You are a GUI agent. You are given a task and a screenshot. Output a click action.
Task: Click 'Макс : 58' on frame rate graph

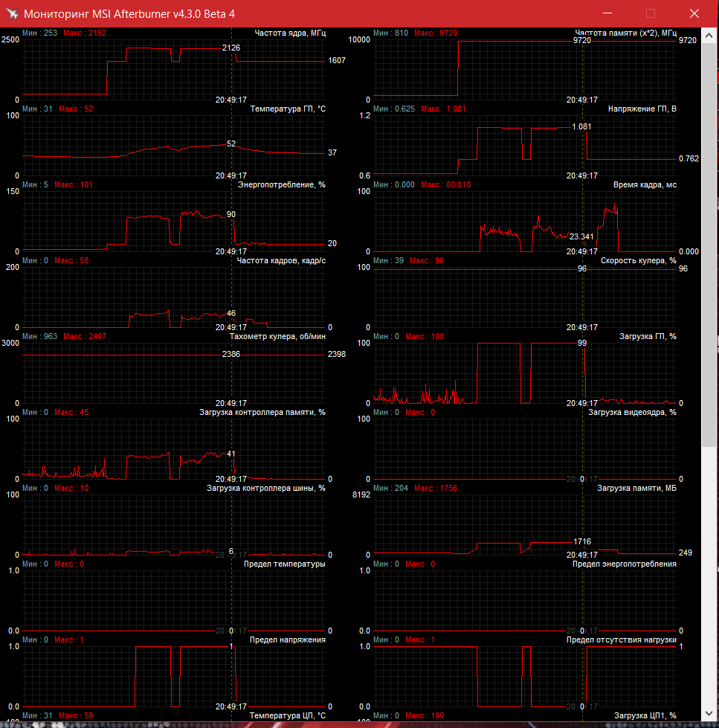click(71, 260)
